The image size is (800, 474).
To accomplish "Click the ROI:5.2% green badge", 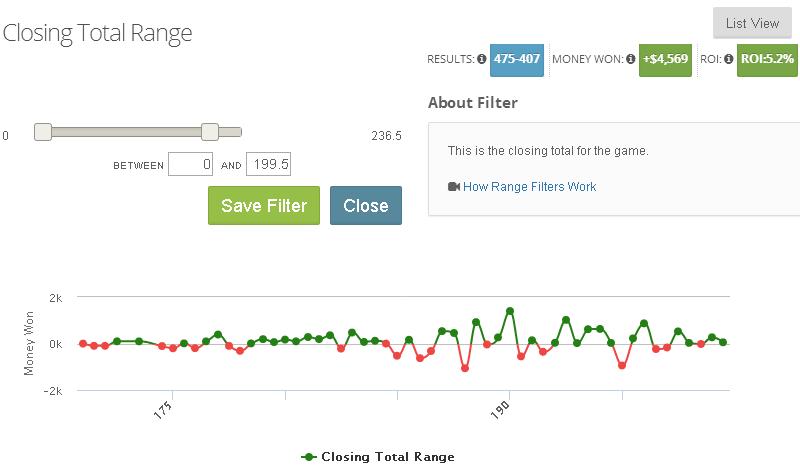I will pos(767,60).
